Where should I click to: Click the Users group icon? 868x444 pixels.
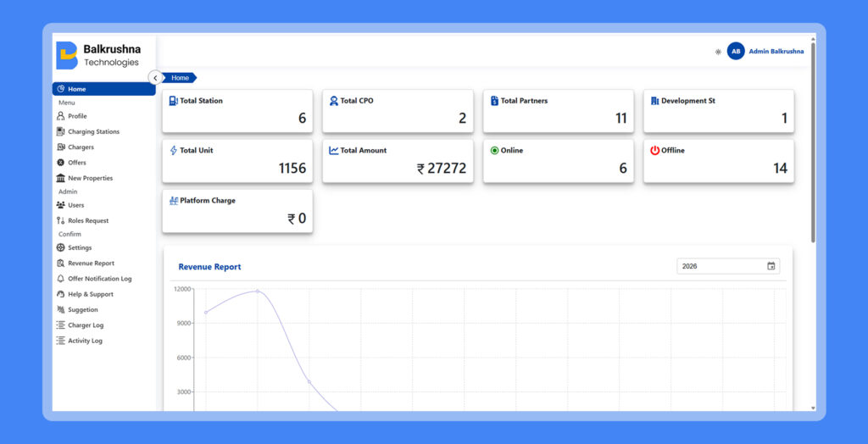click(x=61, y=205)
